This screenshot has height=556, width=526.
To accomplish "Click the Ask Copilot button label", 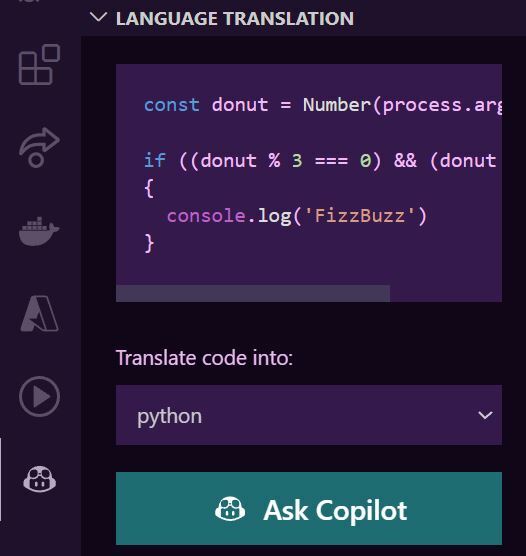I will coord(335,510).
